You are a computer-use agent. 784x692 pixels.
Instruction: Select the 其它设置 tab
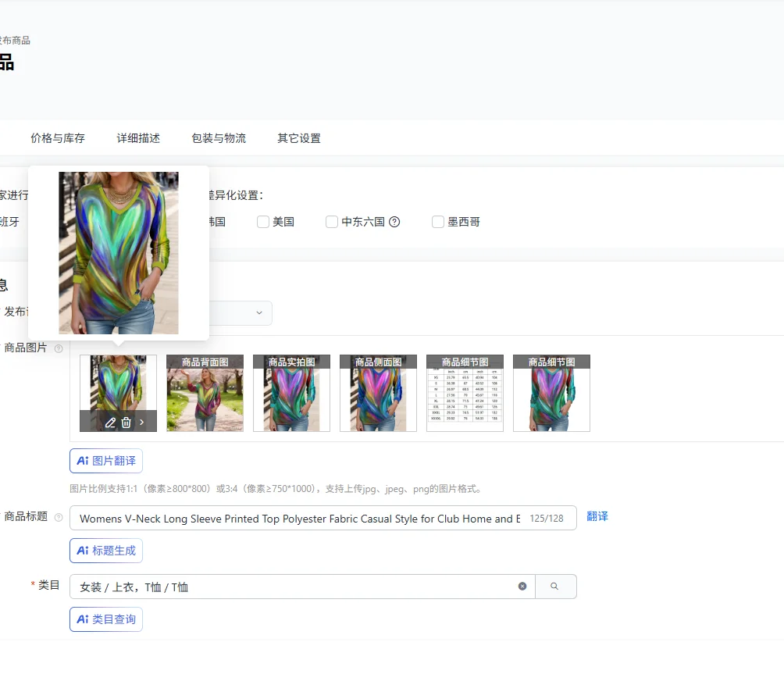point(299,138)
